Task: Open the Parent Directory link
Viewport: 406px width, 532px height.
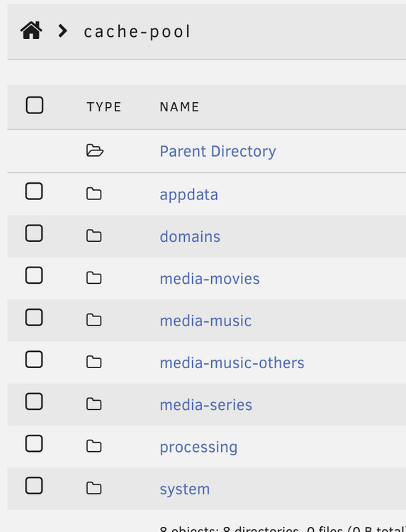Action: 218,151
